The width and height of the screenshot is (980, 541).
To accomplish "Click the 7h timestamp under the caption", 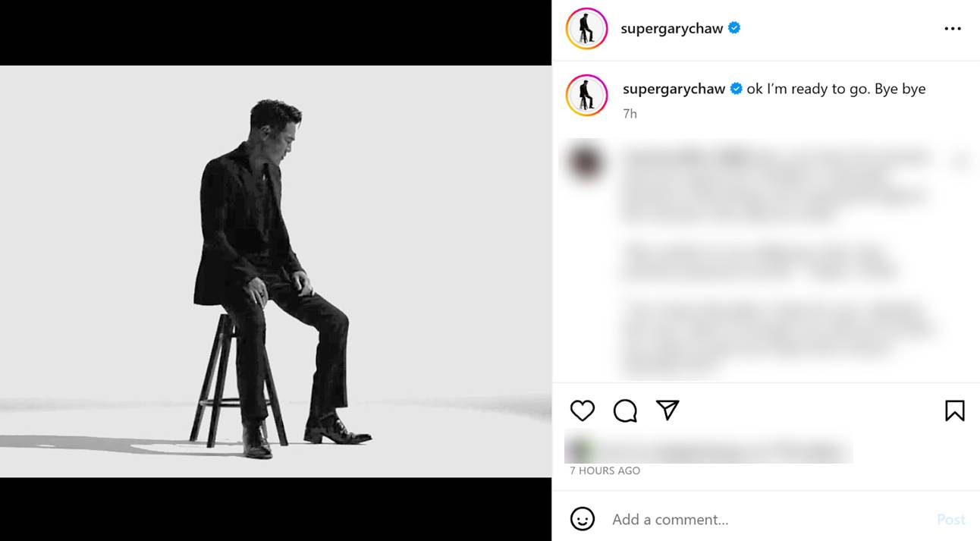I will (x=630, y=114).
